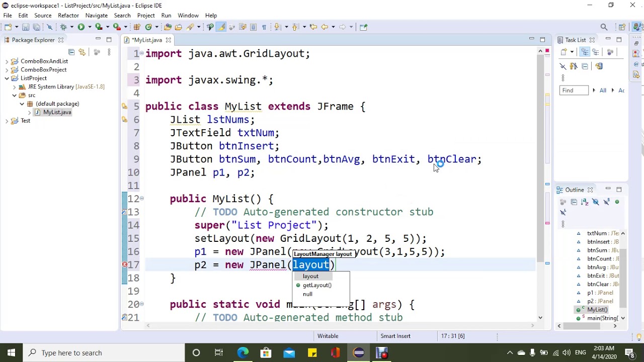Select MyList() in the Outline
The image size is (644, 362).
click(x=598, y=310)
